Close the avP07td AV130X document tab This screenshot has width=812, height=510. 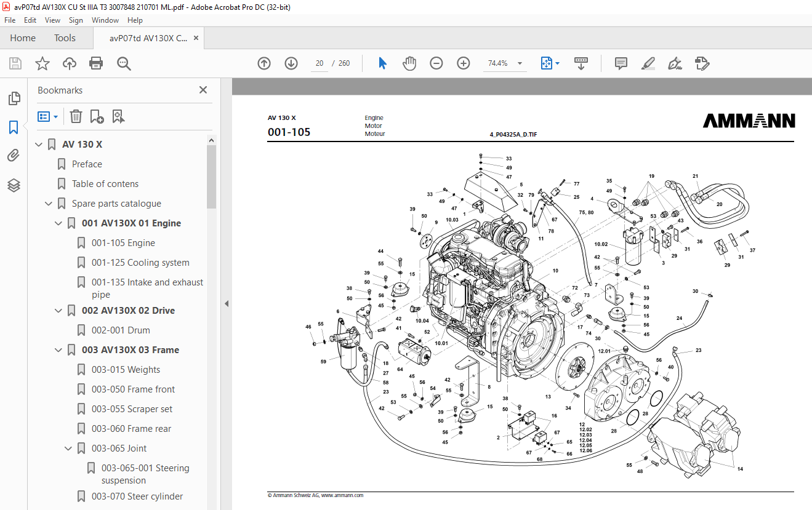point(196,38)
